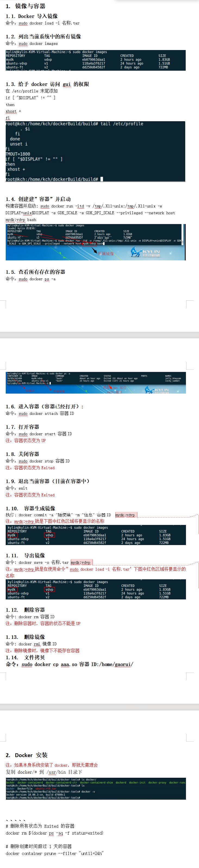Click red note '如果本身系统安装了 docker,那就无需理会'
The image size is (199, 868).
(x=52, y=765)
